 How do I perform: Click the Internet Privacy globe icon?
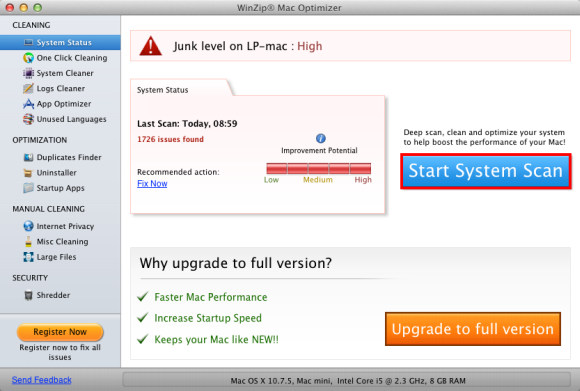pyautogui.click(x=28, y=226)
